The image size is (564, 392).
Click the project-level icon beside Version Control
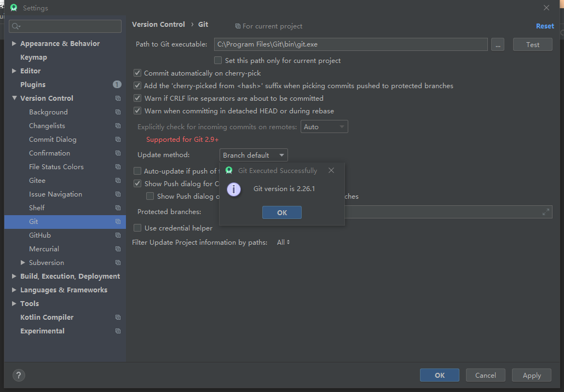[x=118, y=98]
